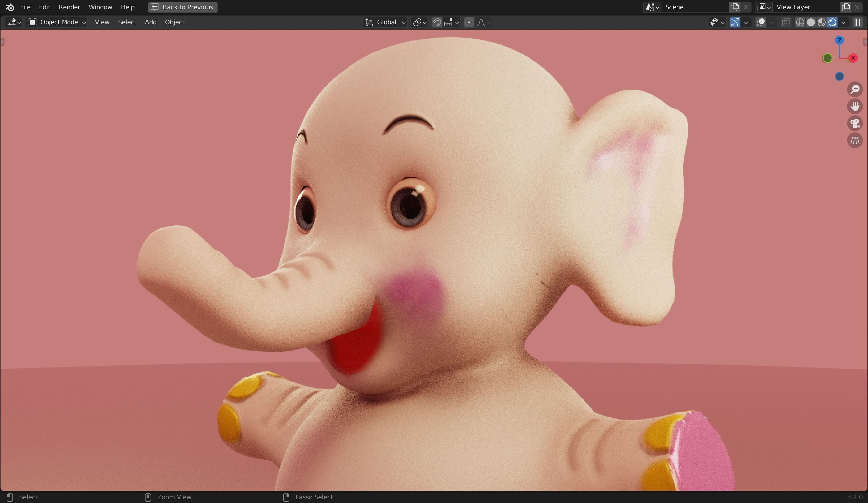The height and width of the screenshot is (503, 868).
Task: Pause the viewport render preview
Action: pyautogui.click(x=858, y=22)
